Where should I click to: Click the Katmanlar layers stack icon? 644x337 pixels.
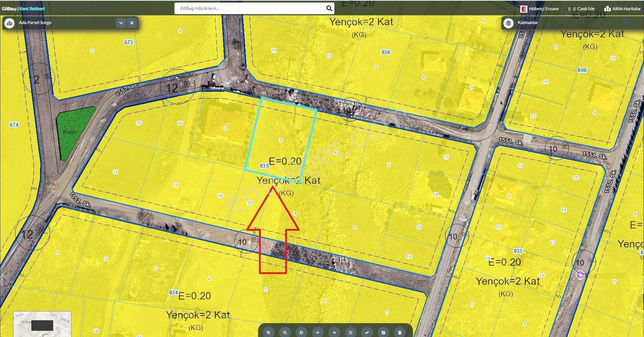(508, 23)
